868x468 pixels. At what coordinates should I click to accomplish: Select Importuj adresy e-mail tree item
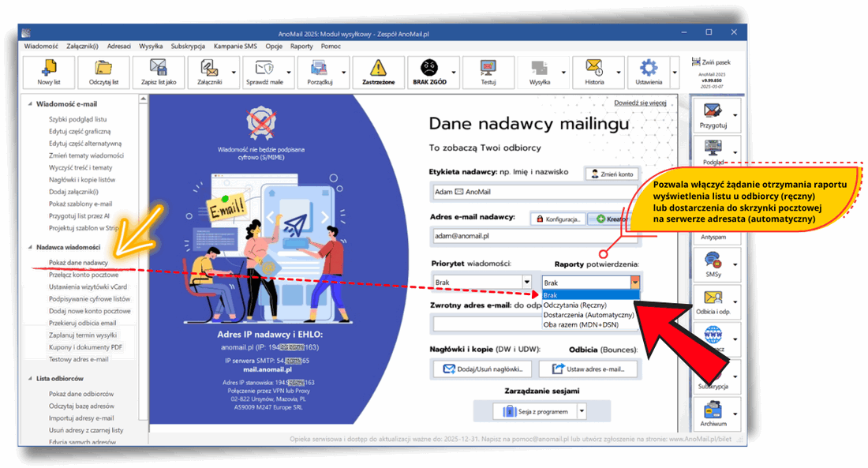click(x=80, y=418)
